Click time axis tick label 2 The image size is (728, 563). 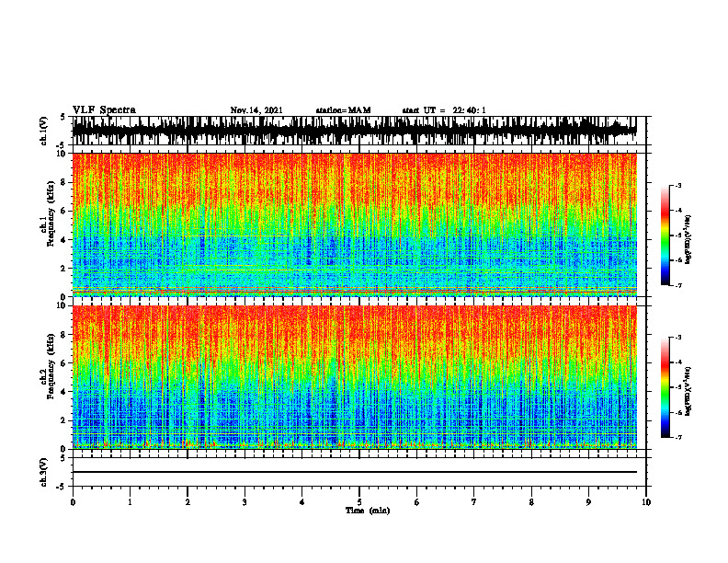click(x=188, y=502)
